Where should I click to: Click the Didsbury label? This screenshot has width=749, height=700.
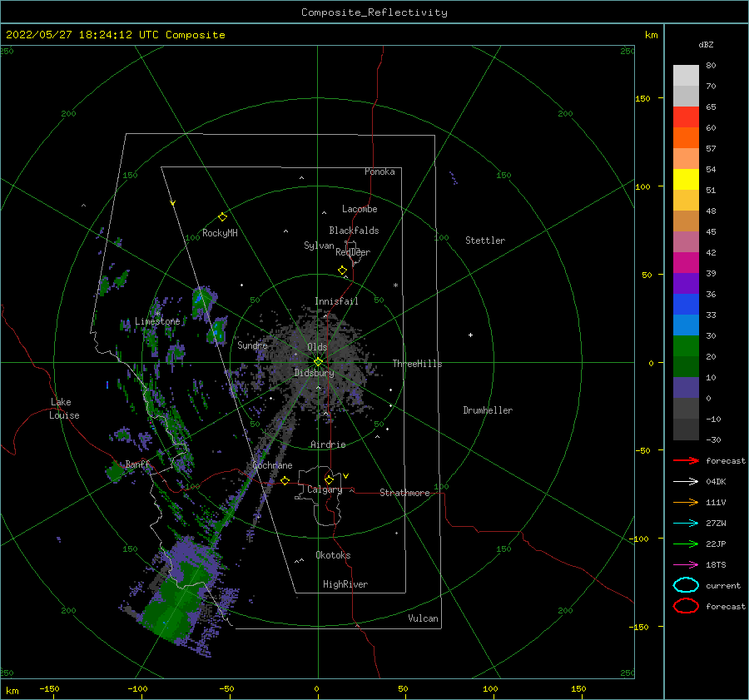coord(314,373)
